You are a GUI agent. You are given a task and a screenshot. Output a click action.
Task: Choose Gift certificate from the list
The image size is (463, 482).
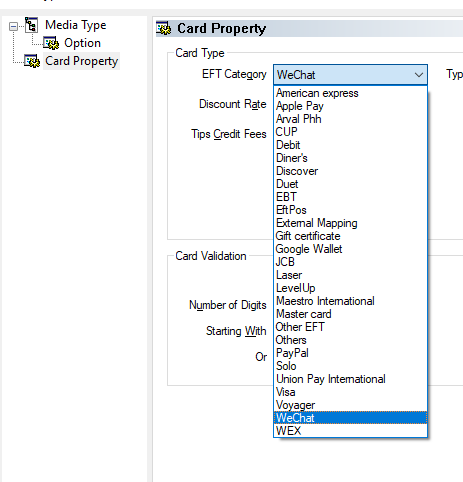coord(350,236)
